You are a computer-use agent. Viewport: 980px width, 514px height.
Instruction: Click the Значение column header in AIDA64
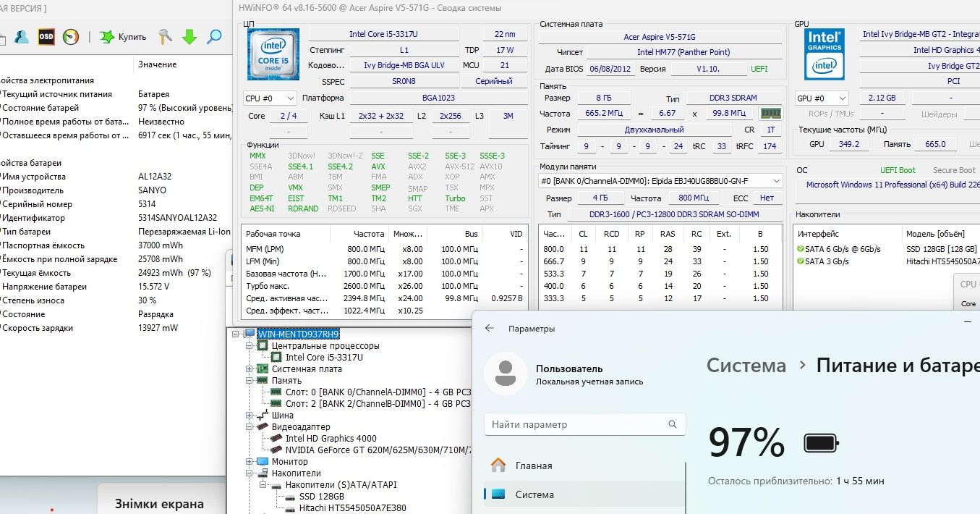pos(157,64)
